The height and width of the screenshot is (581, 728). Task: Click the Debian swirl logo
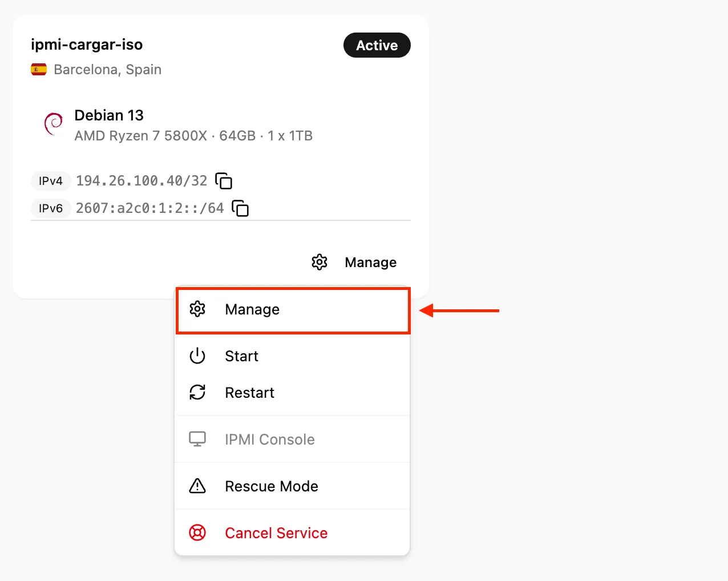click(x=54, y=124)
